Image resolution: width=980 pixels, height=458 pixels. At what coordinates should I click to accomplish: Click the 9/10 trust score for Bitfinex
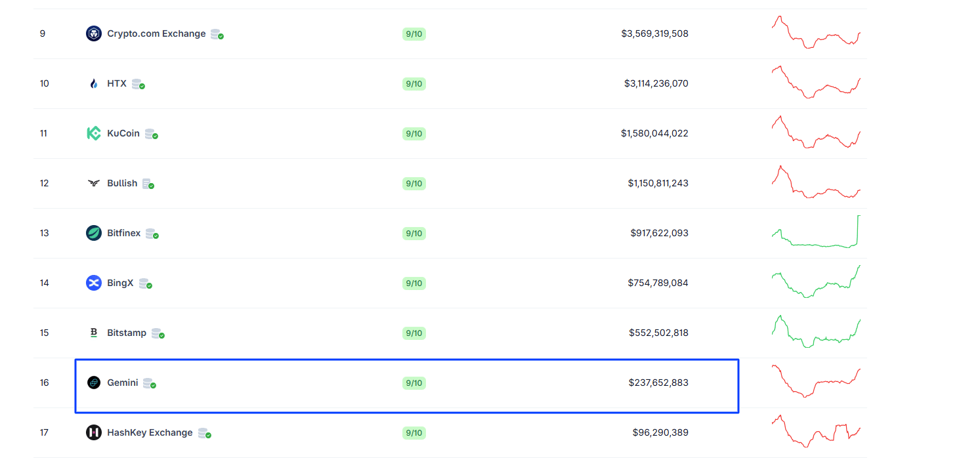pos(414,233)
